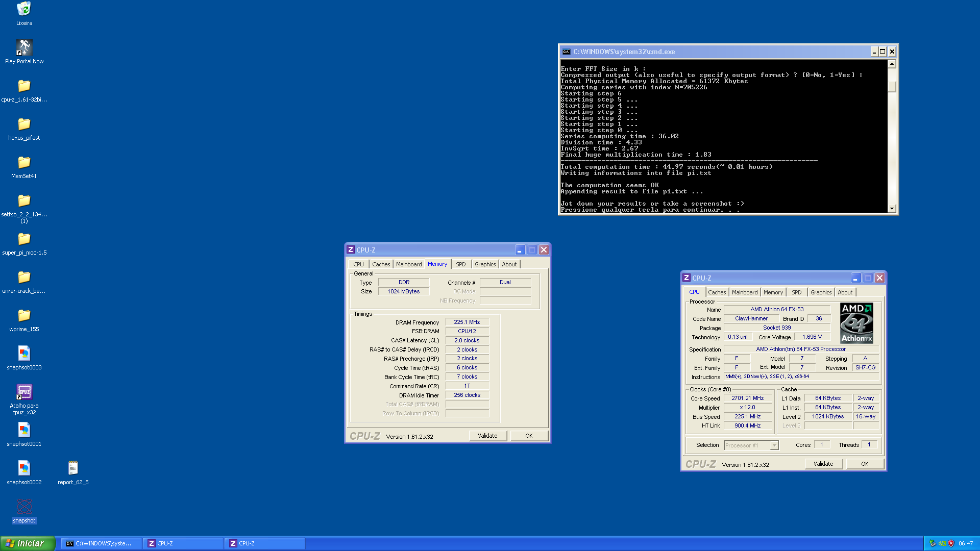
Task: Select the setfsb_2_2_134 folder
Action: point(24,201)
